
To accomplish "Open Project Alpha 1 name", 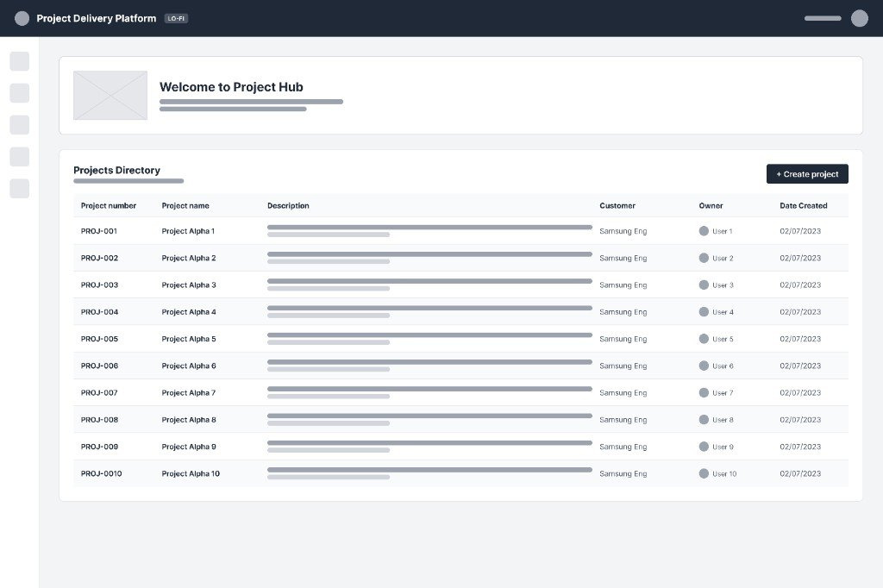I will pos(188,231).
